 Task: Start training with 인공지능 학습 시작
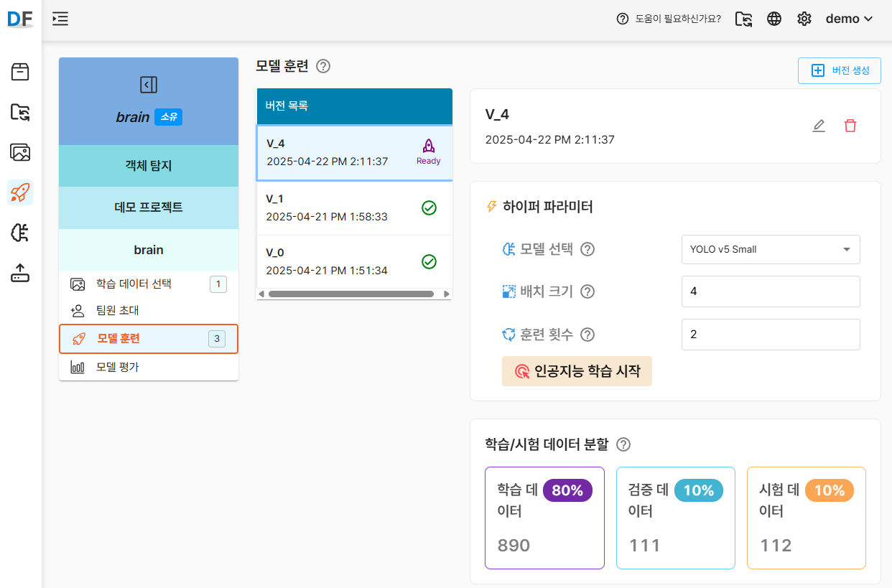[x=577, y=371]
